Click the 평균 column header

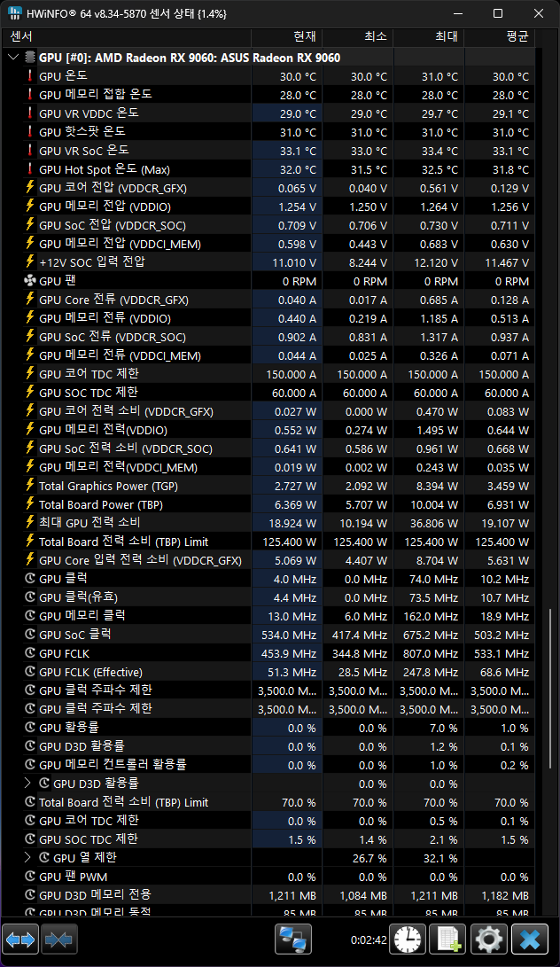pyautogui.click(x=500, y=37)
